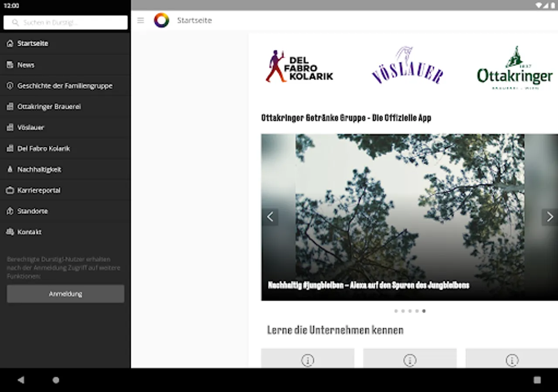Show previous carousel slide arrow
Screen dimensions: 558x392
(270, 217)
